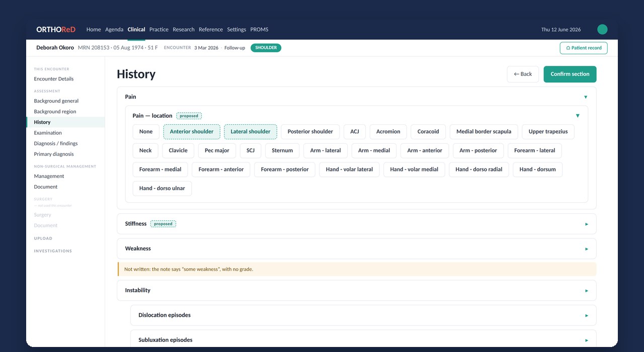The width and height of the screenshot is (644, 352).
Task: Toggle the Sternum chip
Action: 282,150
